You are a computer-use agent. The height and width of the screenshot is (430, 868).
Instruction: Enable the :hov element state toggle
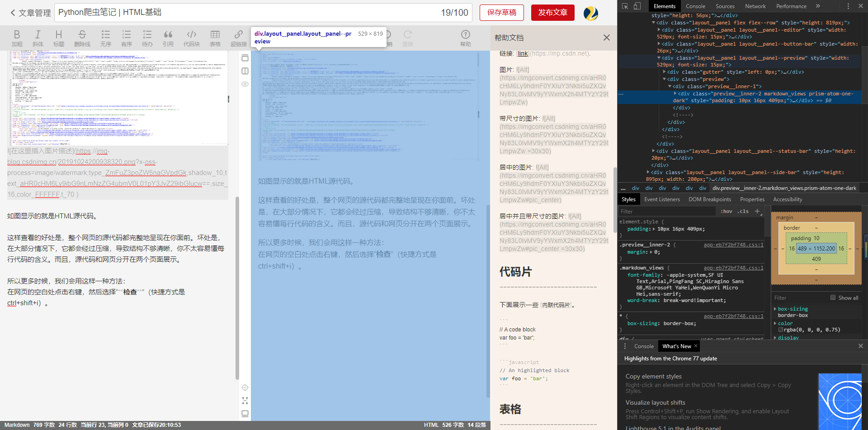pyautogui.click(x=726, y=211)
